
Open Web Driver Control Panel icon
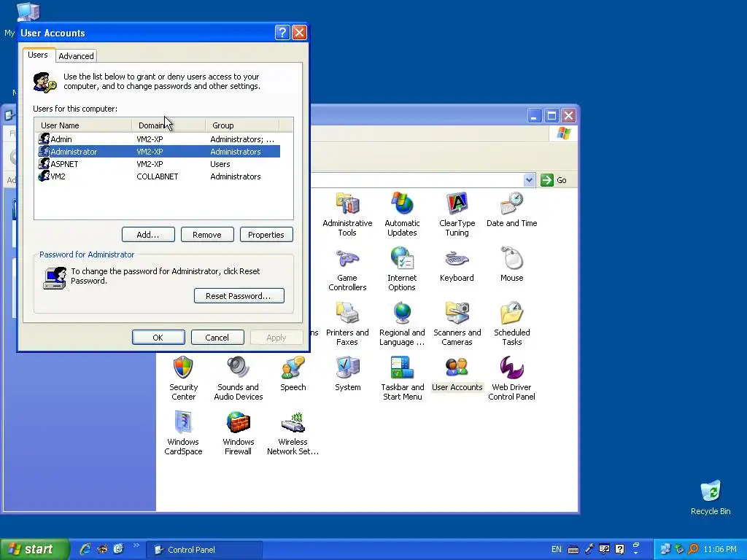tap(511, 378)
